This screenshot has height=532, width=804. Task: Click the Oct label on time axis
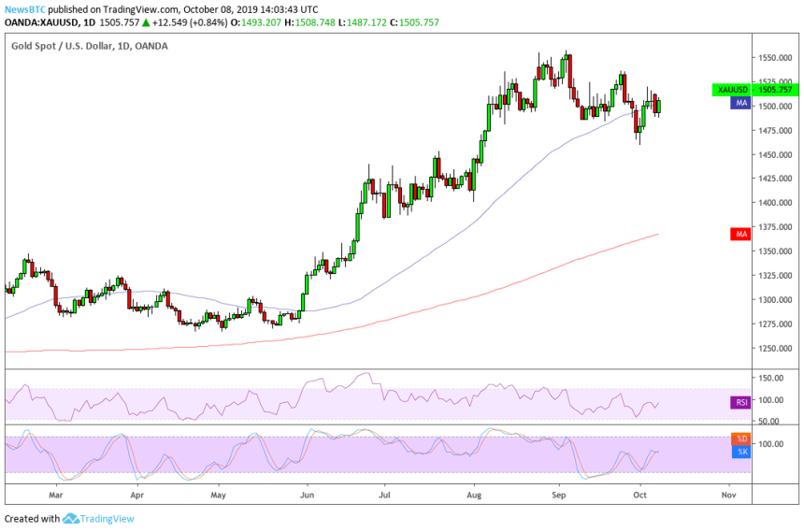pos(639,495)
